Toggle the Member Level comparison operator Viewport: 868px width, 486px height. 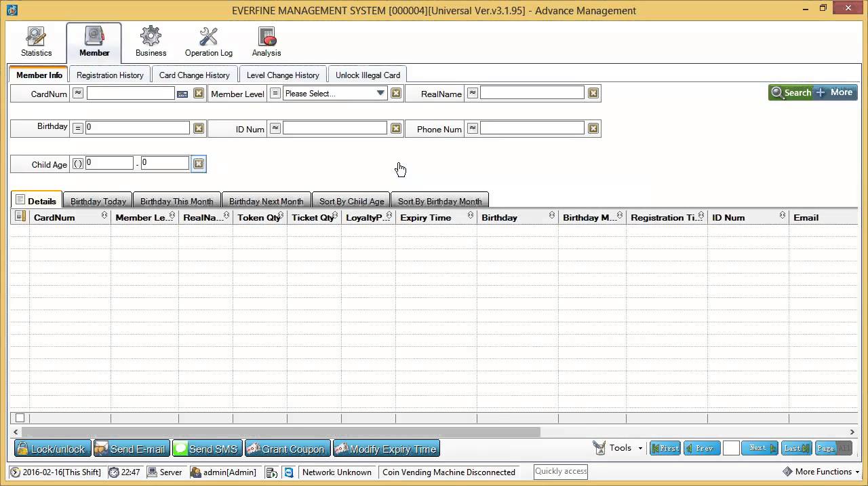(275, 93)
